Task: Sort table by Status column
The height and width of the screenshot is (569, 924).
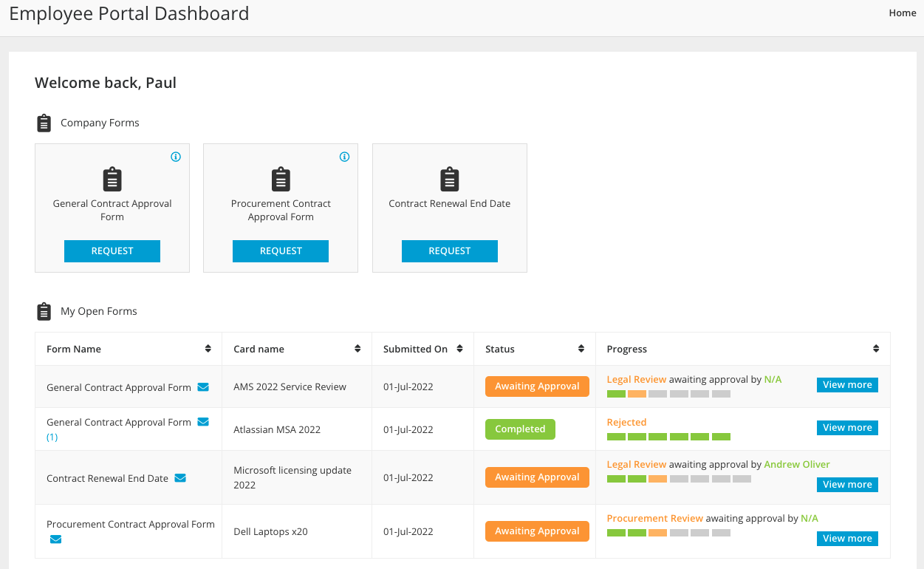Action: click(x=581, y=349)
